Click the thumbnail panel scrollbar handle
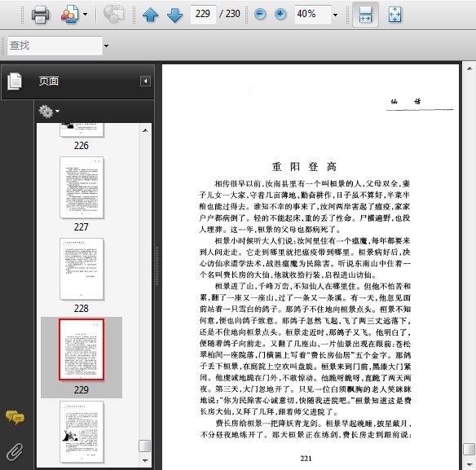The width and height of the screenshot is (476, 470). 145,446
